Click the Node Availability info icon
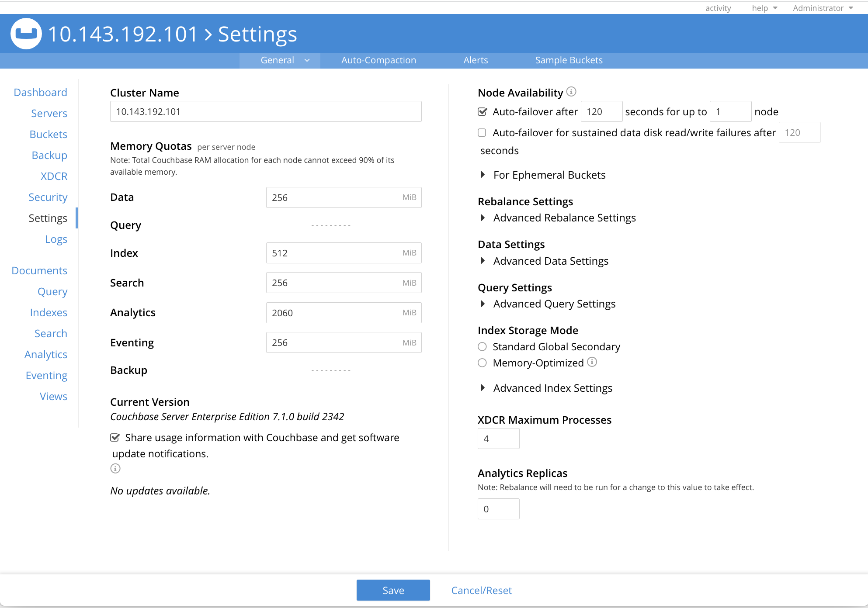 tap(571, 92)
